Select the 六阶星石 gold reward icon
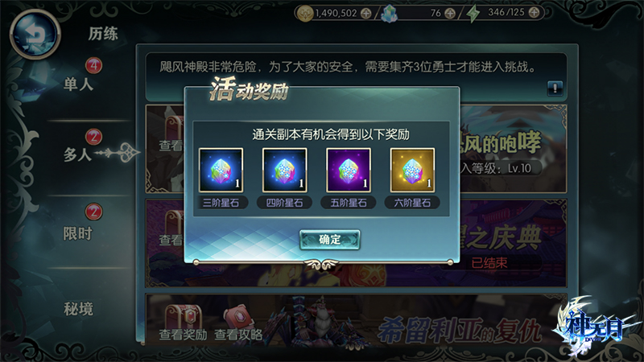 (x=412, y=171)
